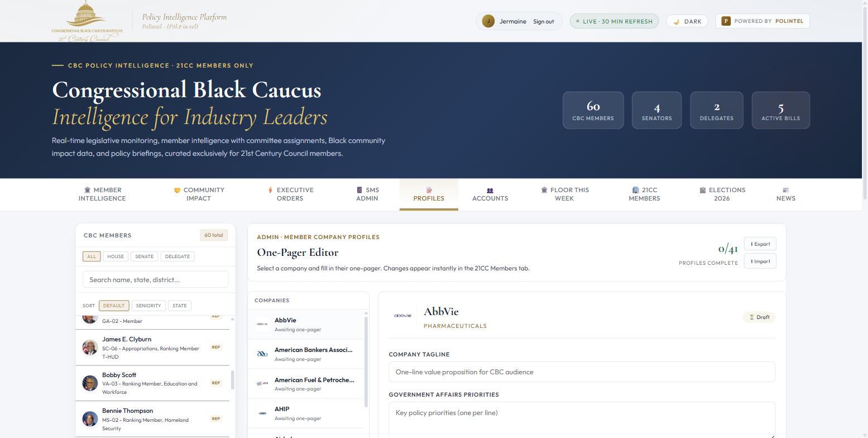The height and width of the screenshot is (438, 868).
Task: Sort members by STATE
Action: click(x=180, y=306)
